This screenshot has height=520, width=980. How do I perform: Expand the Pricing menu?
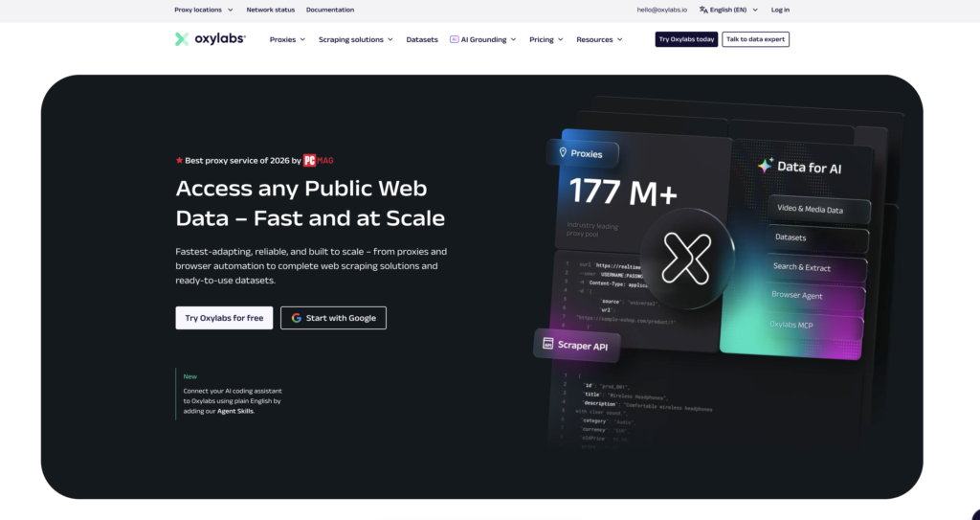coord(546,39)
